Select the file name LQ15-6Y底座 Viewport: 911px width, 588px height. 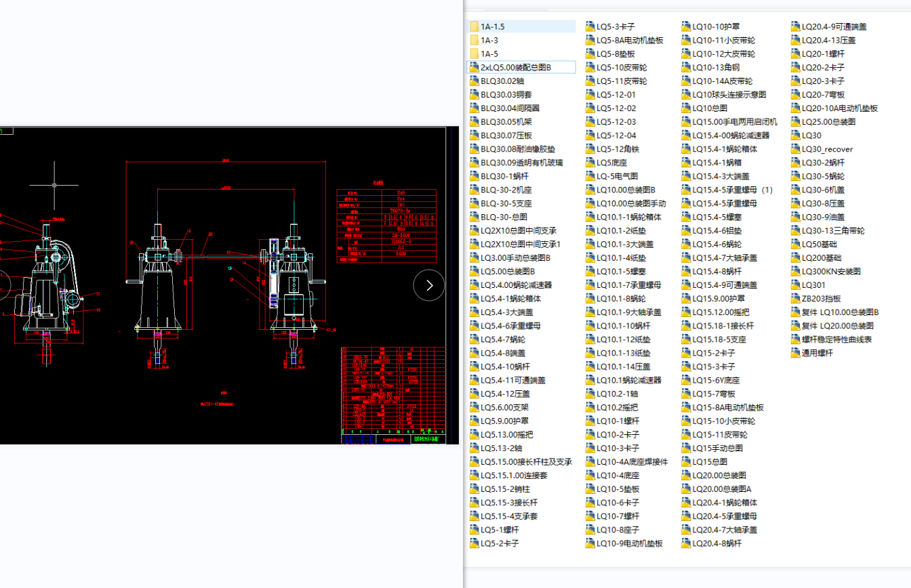click(x=716, y=380)
